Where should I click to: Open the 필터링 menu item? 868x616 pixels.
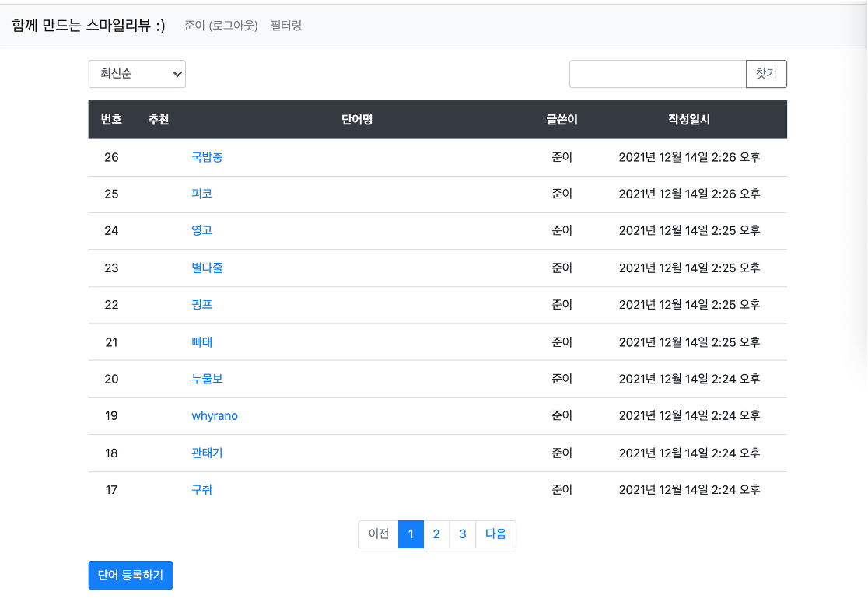tap(285, 26)
